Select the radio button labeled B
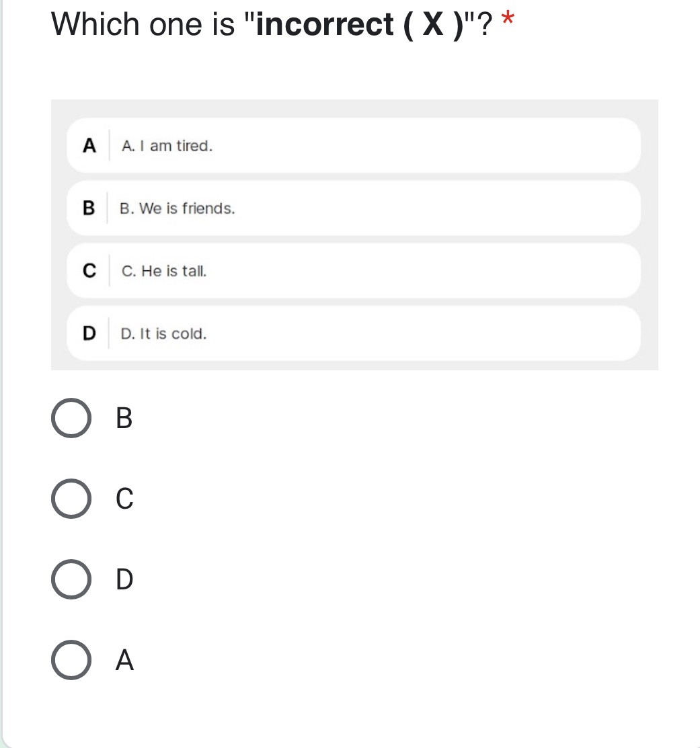This screenshot has width=700, height=748. click(x=71, y=419)
